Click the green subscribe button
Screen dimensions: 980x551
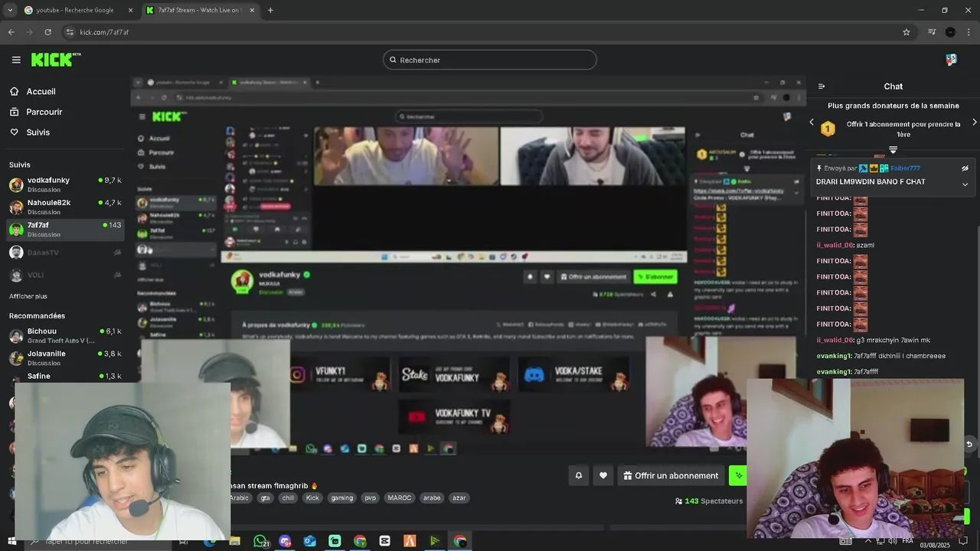pyautogui.click(x=738, y=475)
